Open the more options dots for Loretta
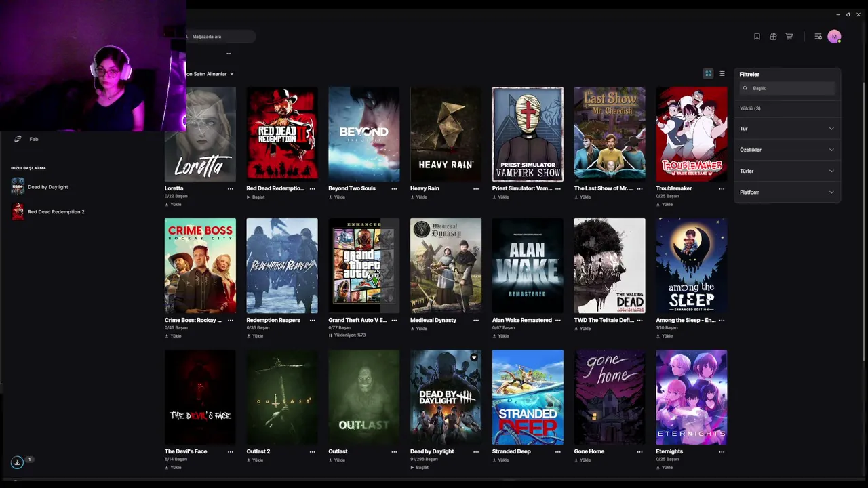The image size is (868, 488). (231, 188)
